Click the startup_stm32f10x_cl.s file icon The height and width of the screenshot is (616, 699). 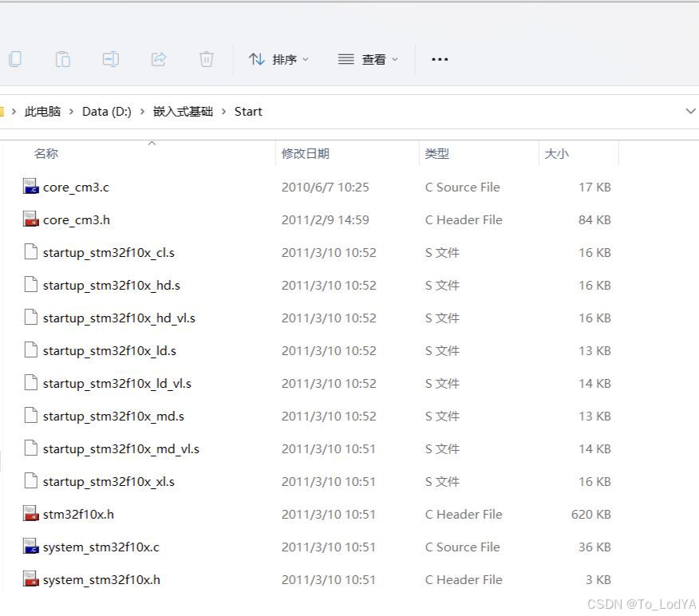(31, 252)
